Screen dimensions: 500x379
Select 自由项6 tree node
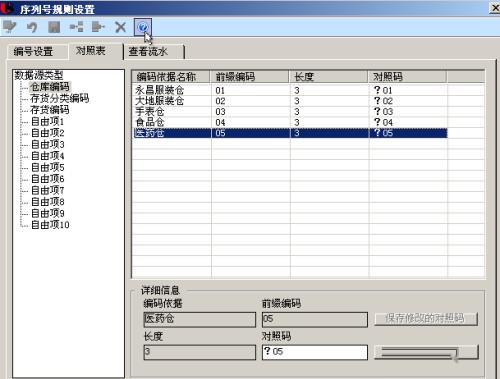click(47, 179)
